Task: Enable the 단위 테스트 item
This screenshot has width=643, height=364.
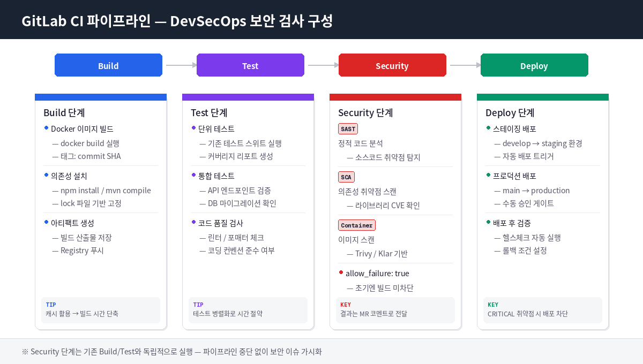Action: click(x=195, y=128)
